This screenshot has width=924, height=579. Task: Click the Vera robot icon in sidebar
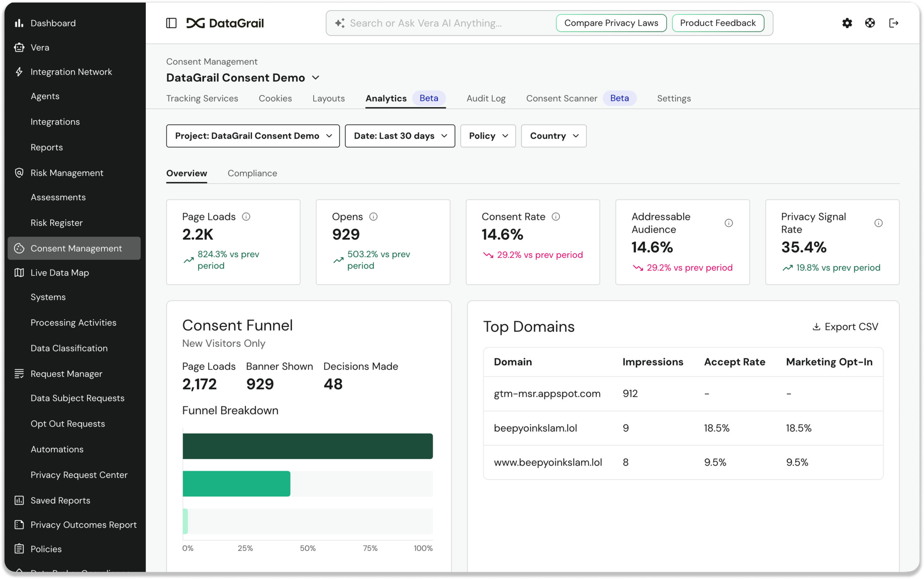[x=19, y=47]
